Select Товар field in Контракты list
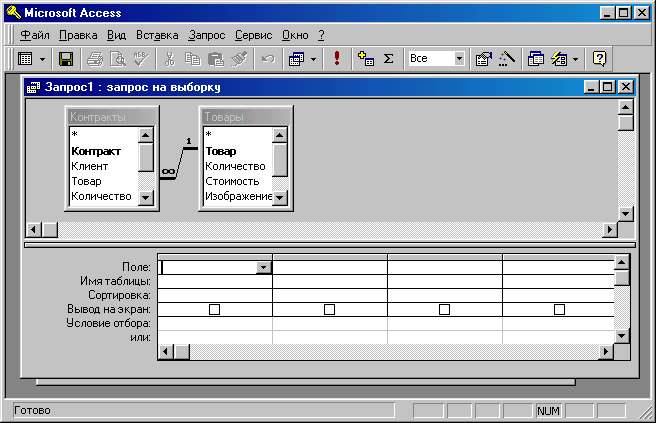This screenshot has width=656, height=423. (86, 181)
